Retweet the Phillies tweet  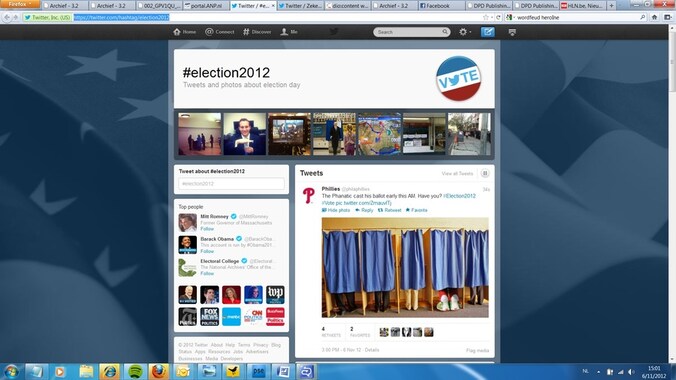point(389,210)
